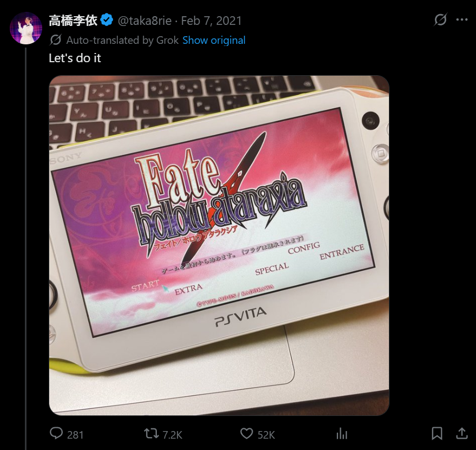Click the Grok icon at top right
The image size is (476, 450).
[x=440, y=19]
